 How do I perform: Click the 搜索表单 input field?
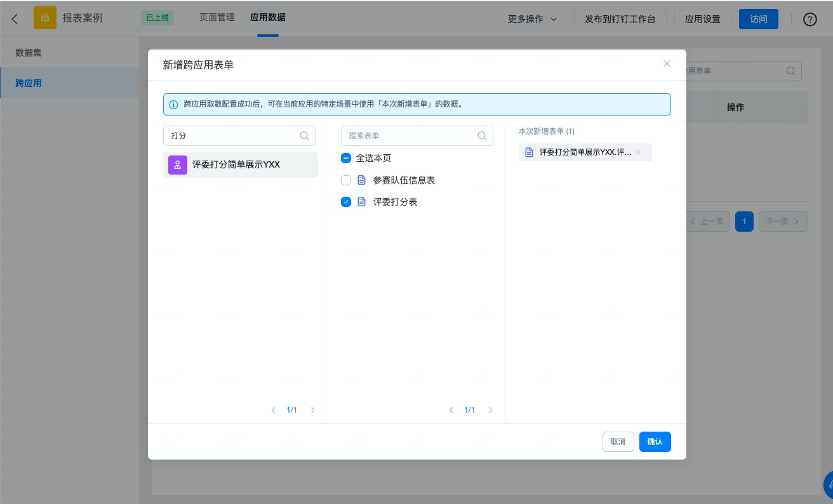click(410, 136)
